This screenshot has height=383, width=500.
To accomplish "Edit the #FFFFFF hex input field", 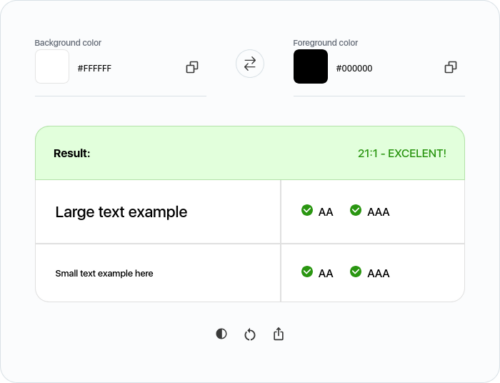I will 127,68.
